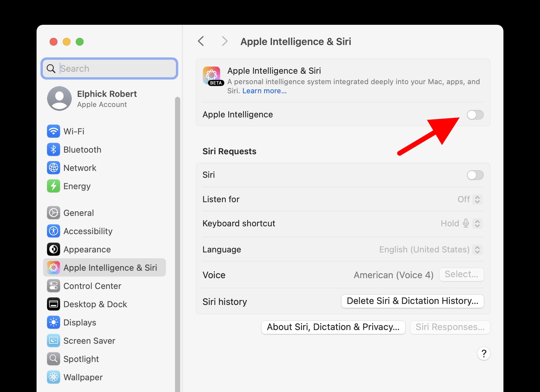Click the Screen Saver icon
Image resolution: width=540 pixels, height=392 pixels.
(x=54, y=341)
